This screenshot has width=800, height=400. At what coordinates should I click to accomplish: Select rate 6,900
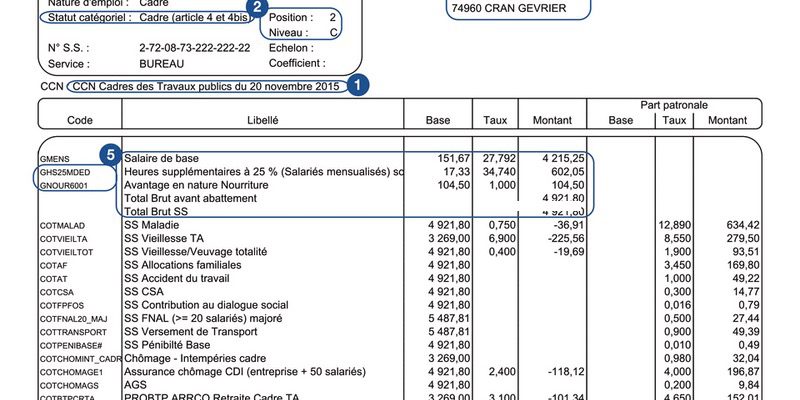pyautogui.click(x=502, y=238)
